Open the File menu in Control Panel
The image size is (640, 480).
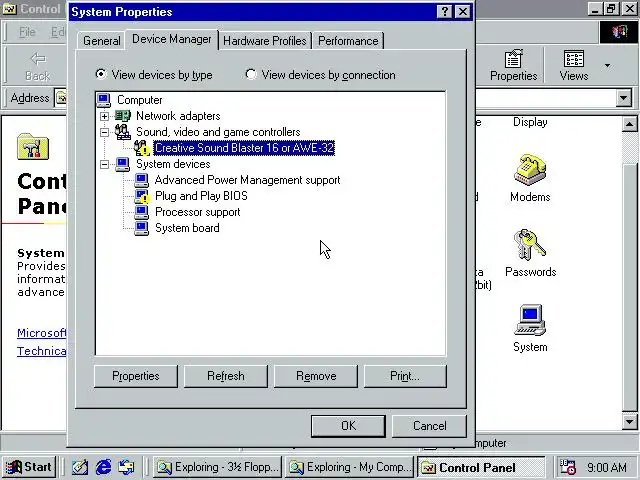click(x=27, y=32)
